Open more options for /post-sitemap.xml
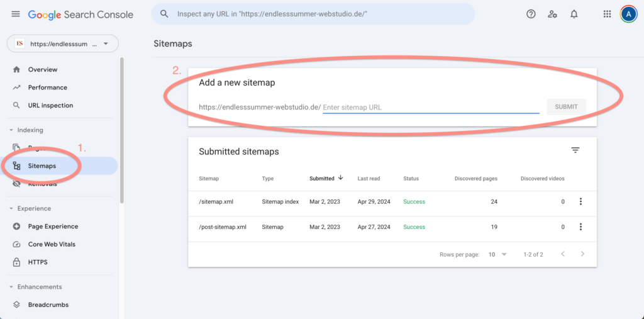Screen dimensions: 644x319 [580, 227]
